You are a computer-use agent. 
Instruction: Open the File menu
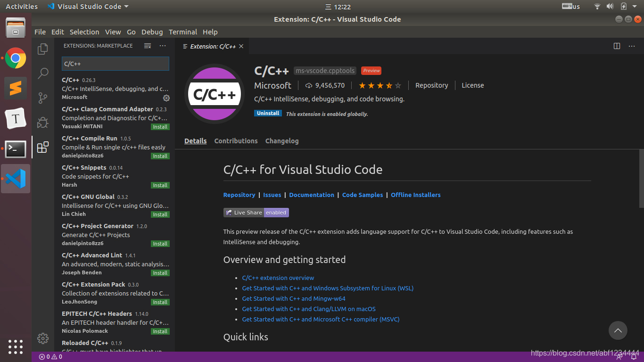click(x=40, y=32)
